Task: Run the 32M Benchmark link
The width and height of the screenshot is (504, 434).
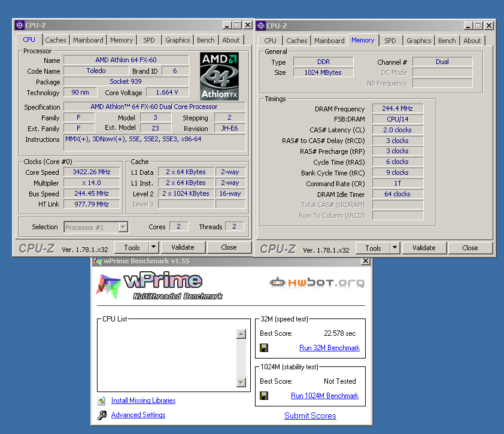Action: pyautogui.click(x=329, y=348)
